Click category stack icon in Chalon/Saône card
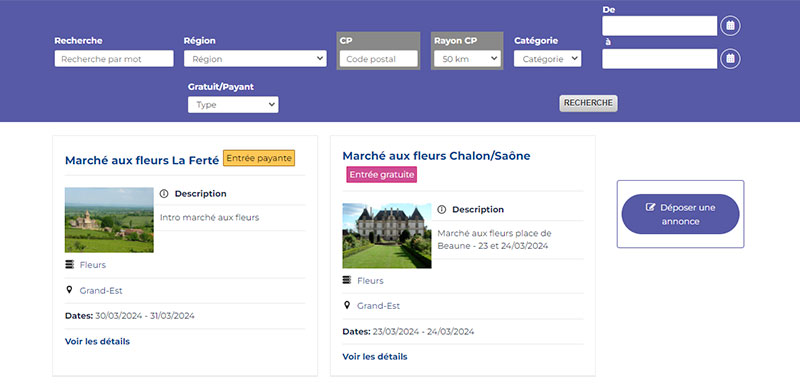 tap(347, 280)
